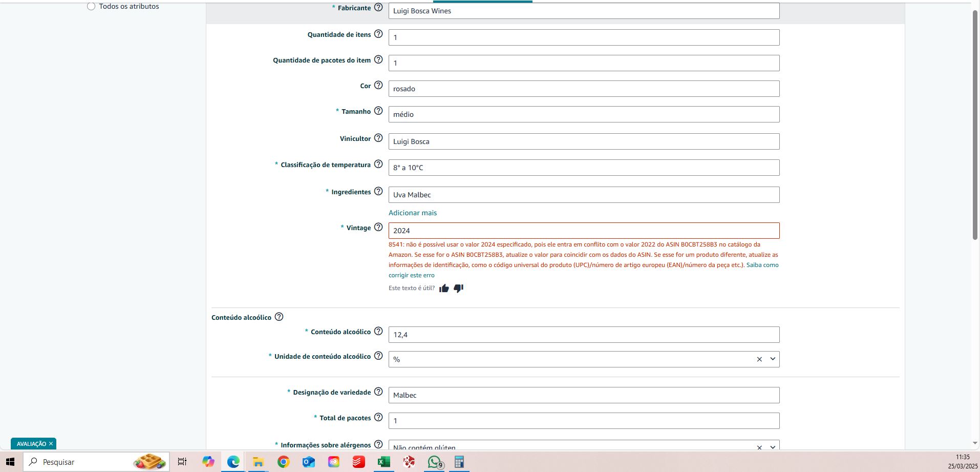980x472 pixels.
Task: Click Designação de variedade field Malbec
Action: pos(584,395)
